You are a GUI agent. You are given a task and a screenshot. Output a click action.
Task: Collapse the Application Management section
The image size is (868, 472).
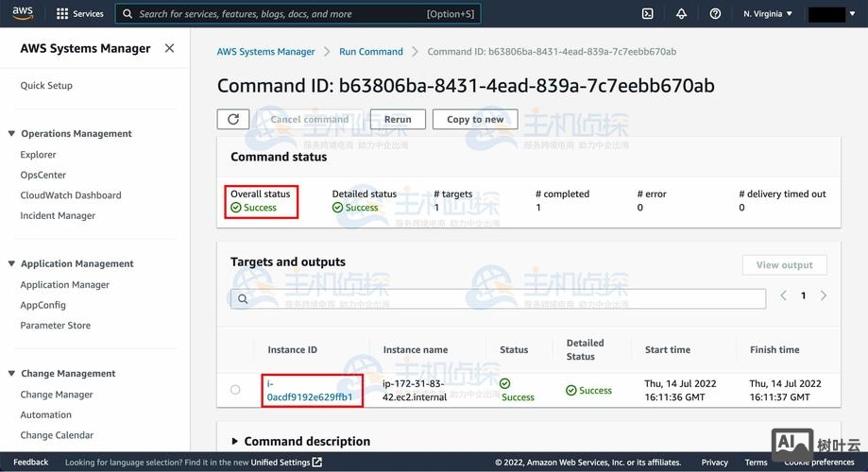[11, 263]
